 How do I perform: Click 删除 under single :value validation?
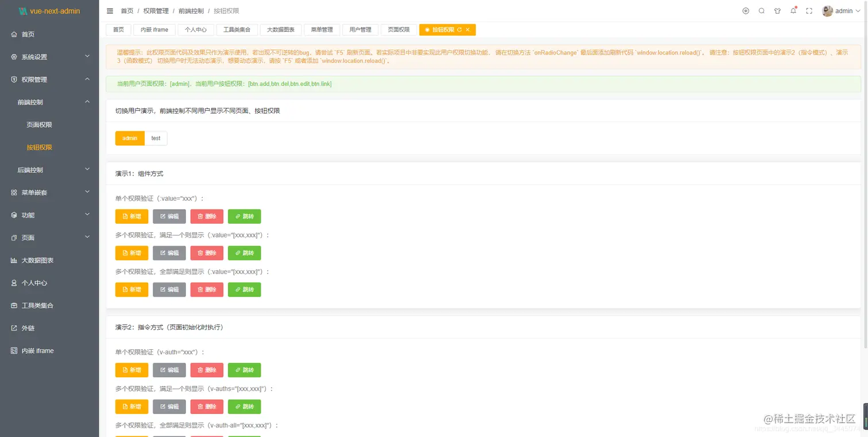pyautogui.click(x=207, y=216)
